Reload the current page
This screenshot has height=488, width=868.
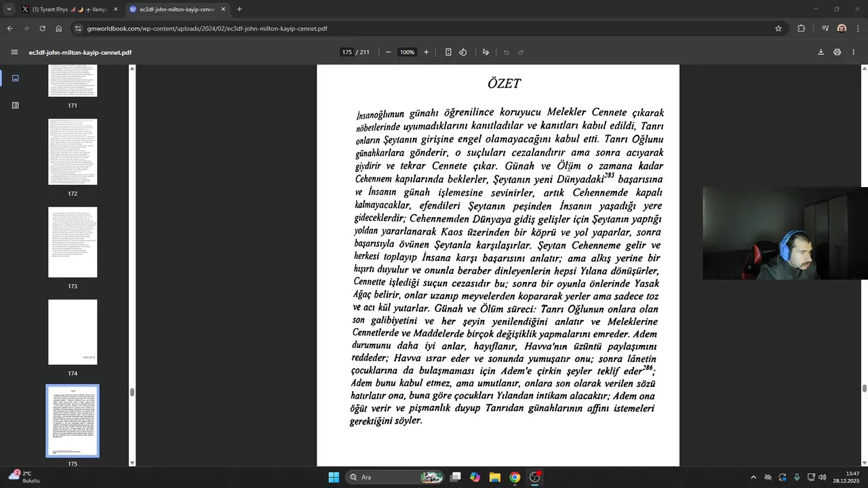pos(42,28)
